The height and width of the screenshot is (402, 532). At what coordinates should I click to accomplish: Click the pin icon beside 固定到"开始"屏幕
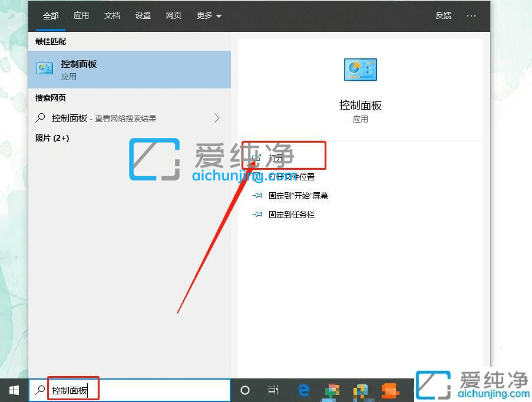coord(257,196)
